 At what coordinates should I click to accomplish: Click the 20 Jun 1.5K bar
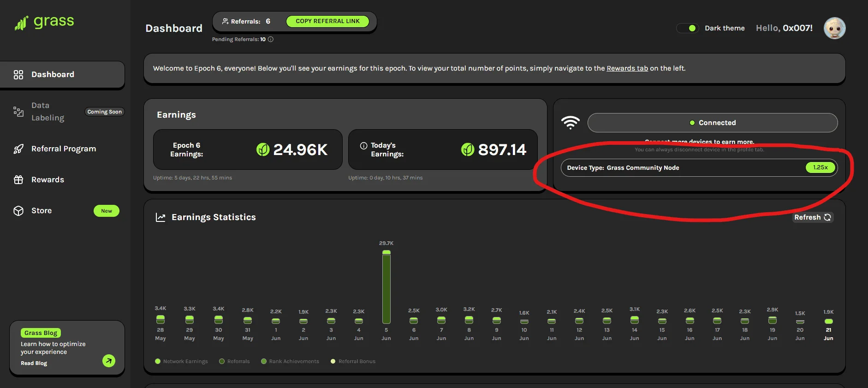click(800, 322)
